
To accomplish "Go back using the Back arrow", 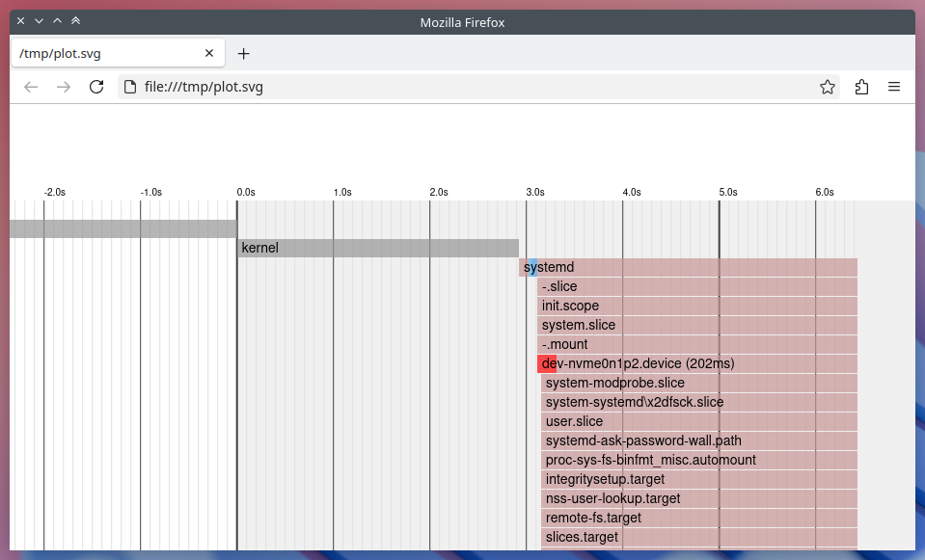I will click(31, 87).
